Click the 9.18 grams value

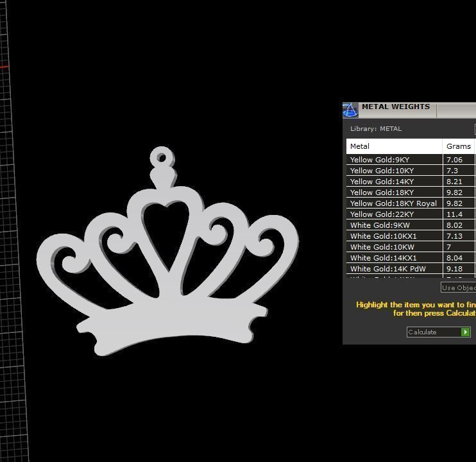click(x=454, y=269)
